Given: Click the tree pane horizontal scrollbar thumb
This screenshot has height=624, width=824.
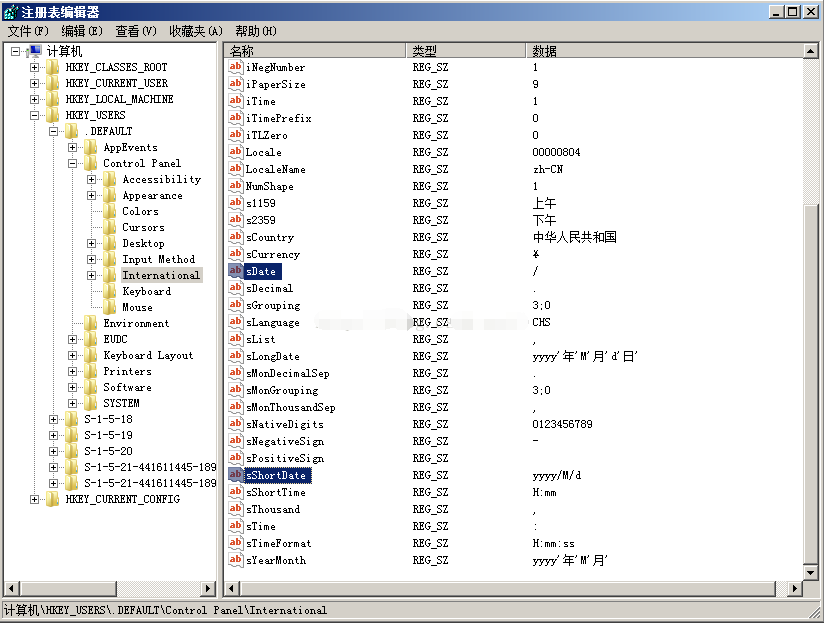Looking at the screenshot, I should (67, 588).
